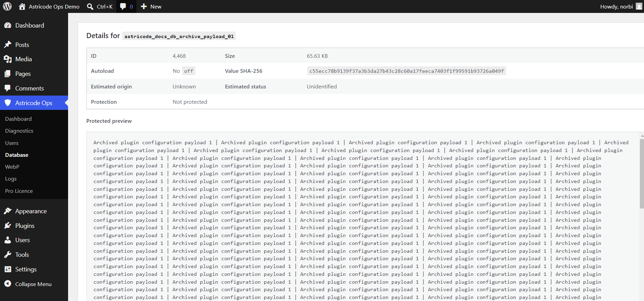Viewport: 644px width, 301px height.
Task: Click the Users person icon in main menu
Action: (x=7, y=240)
